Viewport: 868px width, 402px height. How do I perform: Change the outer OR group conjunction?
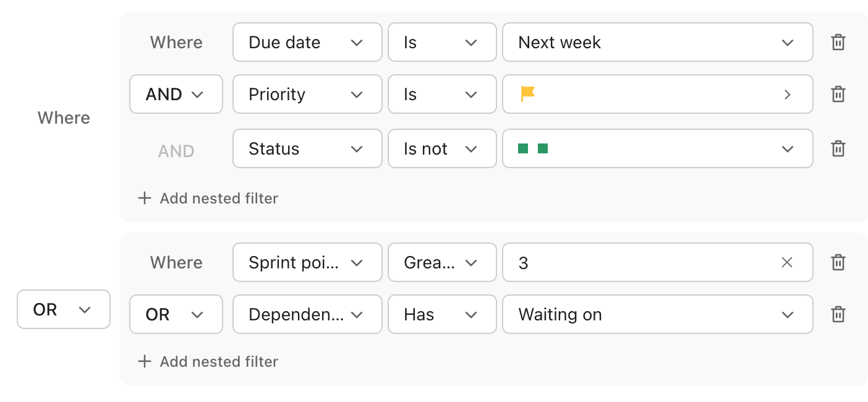tap(63, 310)
